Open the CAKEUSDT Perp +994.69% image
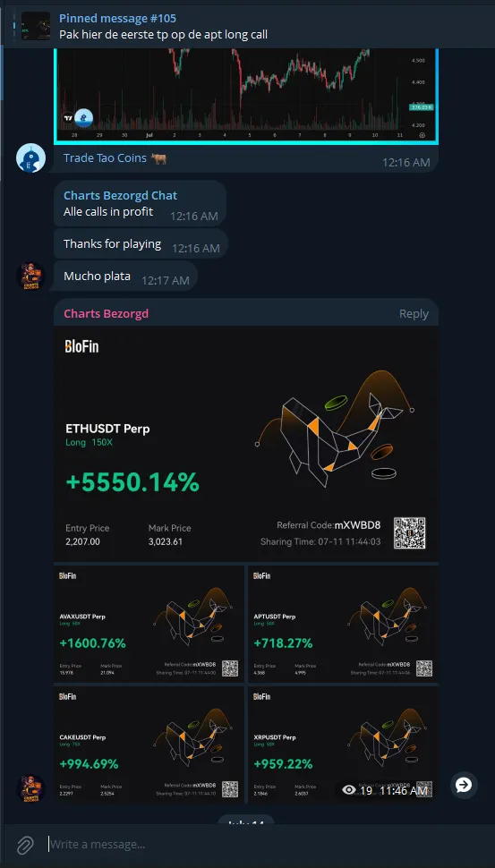 point(149,745)
